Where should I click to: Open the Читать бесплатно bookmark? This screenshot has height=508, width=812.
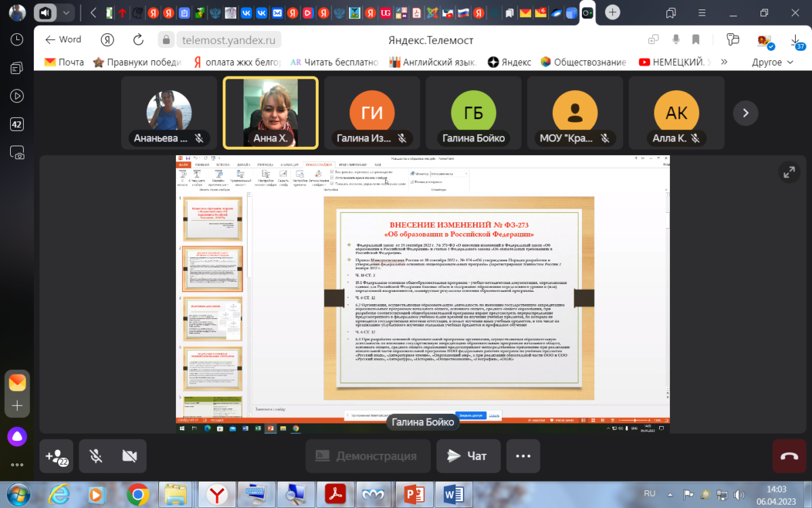click(x=334, y=62)
